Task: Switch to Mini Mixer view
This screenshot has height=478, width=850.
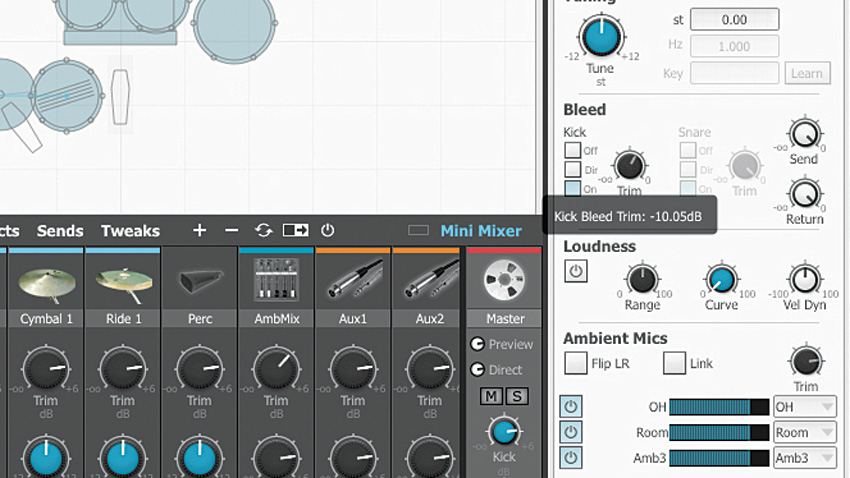Action: click(x=481, y=231)
